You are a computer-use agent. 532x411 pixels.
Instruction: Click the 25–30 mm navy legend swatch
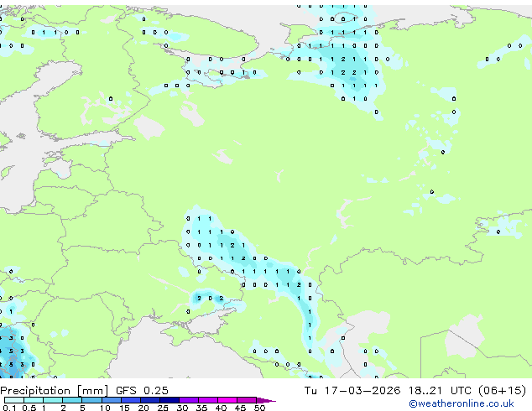pyautogui.click(x=170, y=400)
